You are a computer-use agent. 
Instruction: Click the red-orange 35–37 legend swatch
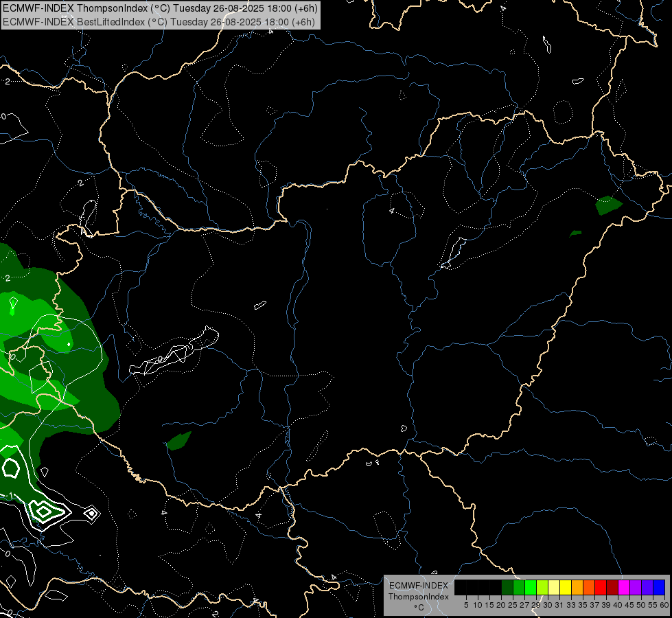click(x=589, y=587)
